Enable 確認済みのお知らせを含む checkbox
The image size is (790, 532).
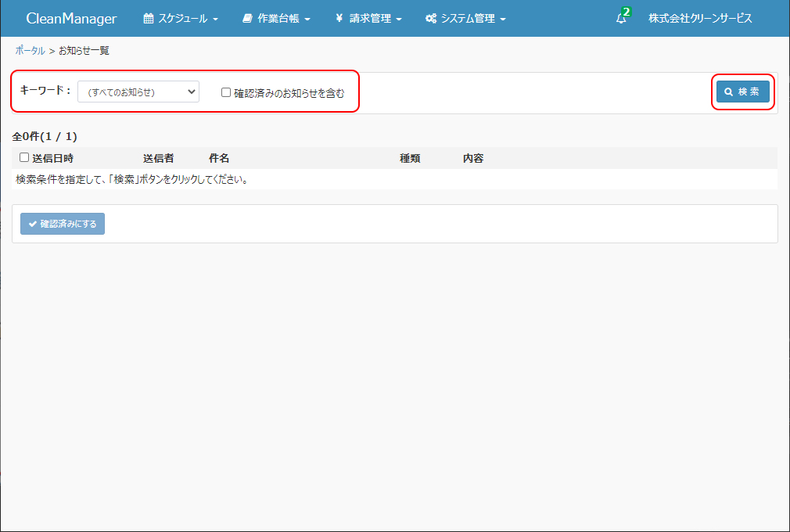(226, 92)
